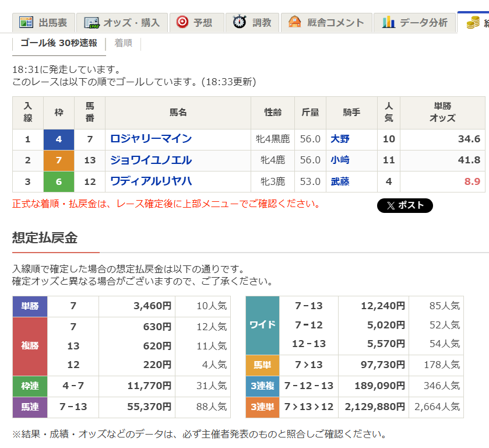Click the 馬単 payout label
489x448 pixels.
pyautogui.click(x=263, y=365)
